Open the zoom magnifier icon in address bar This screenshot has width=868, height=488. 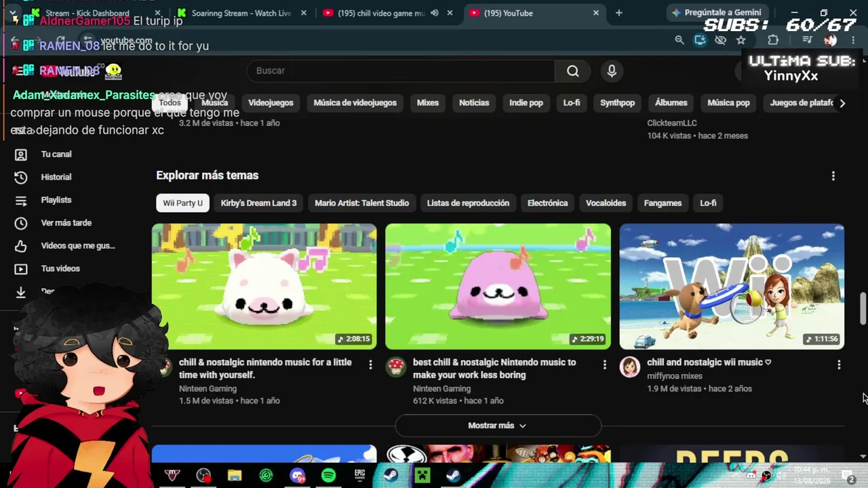[x=679, y=40]
